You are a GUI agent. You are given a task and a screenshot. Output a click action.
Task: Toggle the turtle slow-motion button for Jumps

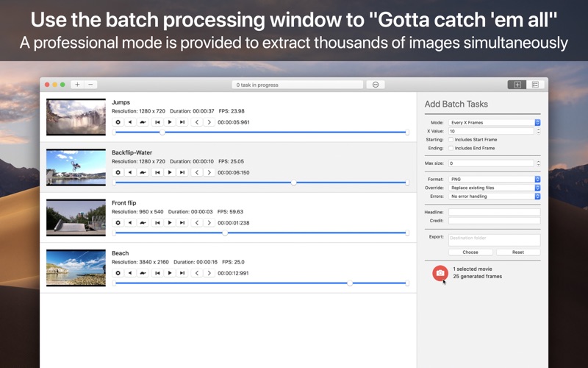coord(143,122)
